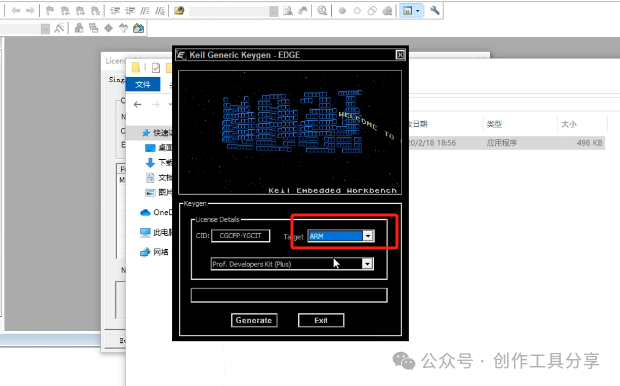The height and width of the screenshot is (386, 620).
Task: Open Manage Run-Time Environment diamond icon
Action: tap(108, 28)
